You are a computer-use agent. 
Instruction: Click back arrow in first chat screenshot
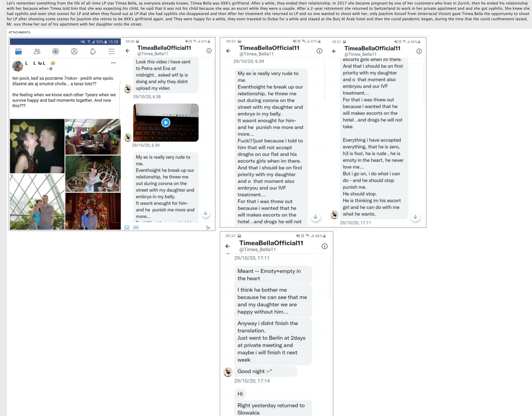click(x=128, y=51)
